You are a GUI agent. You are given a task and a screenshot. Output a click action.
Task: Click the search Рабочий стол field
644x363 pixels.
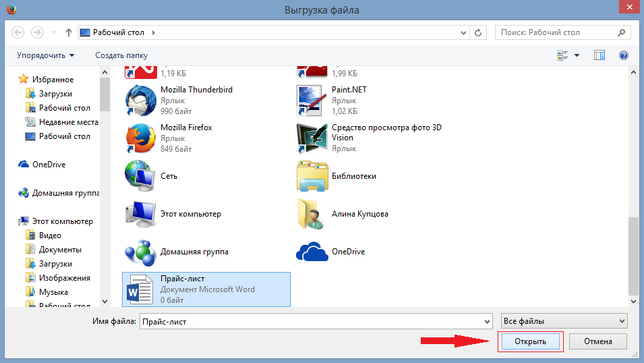tap(556, 32)
